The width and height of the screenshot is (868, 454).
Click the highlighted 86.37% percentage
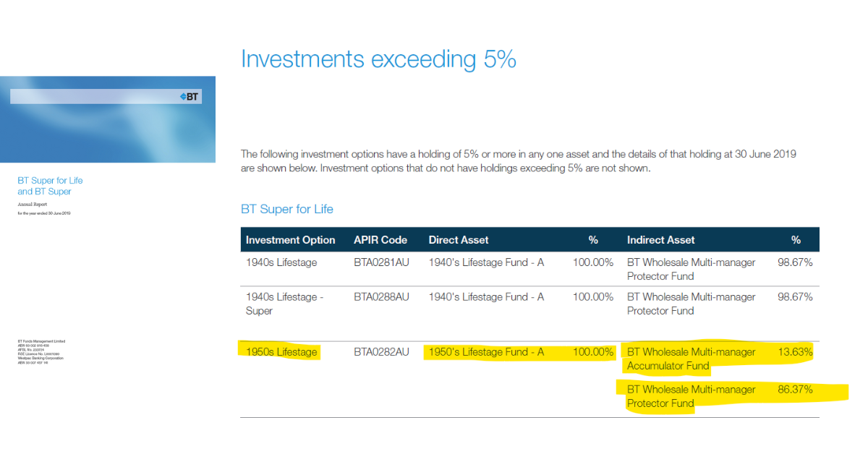tap(796, 390)
